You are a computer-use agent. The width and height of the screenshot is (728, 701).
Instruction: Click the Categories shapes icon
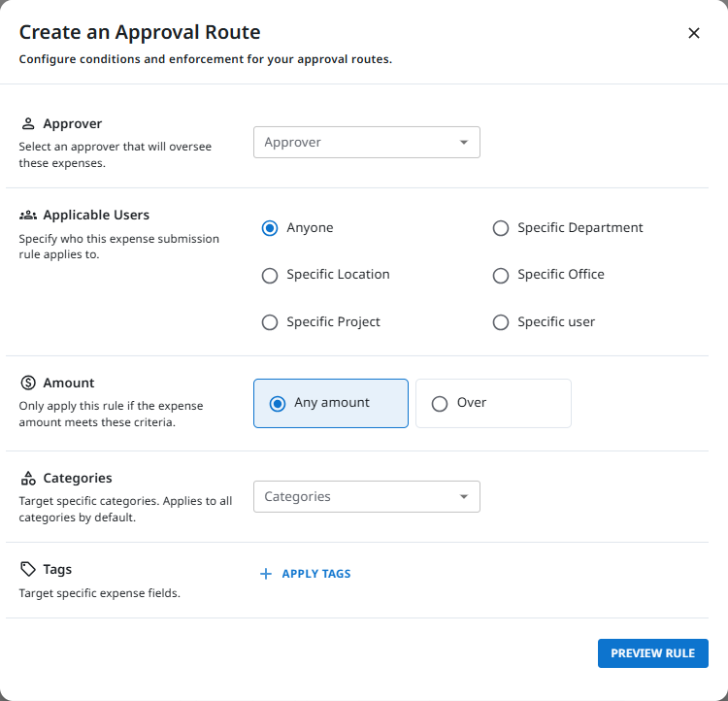(28, 478)
